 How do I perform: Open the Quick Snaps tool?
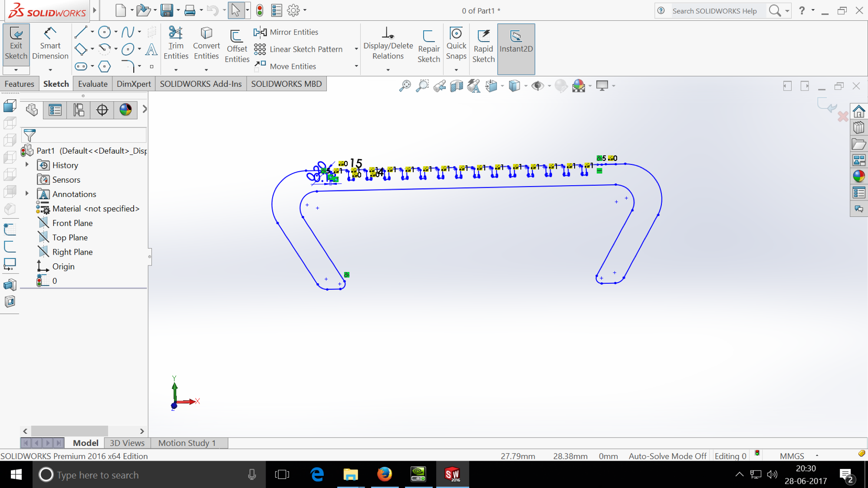coord(456,43)
